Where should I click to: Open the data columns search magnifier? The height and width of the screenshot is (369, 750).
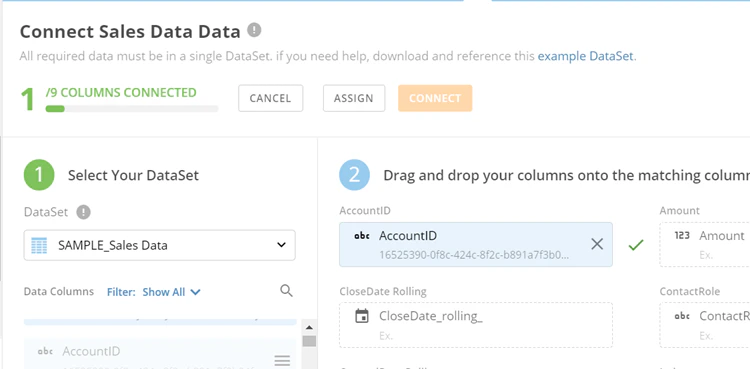(x=286, y=291)
